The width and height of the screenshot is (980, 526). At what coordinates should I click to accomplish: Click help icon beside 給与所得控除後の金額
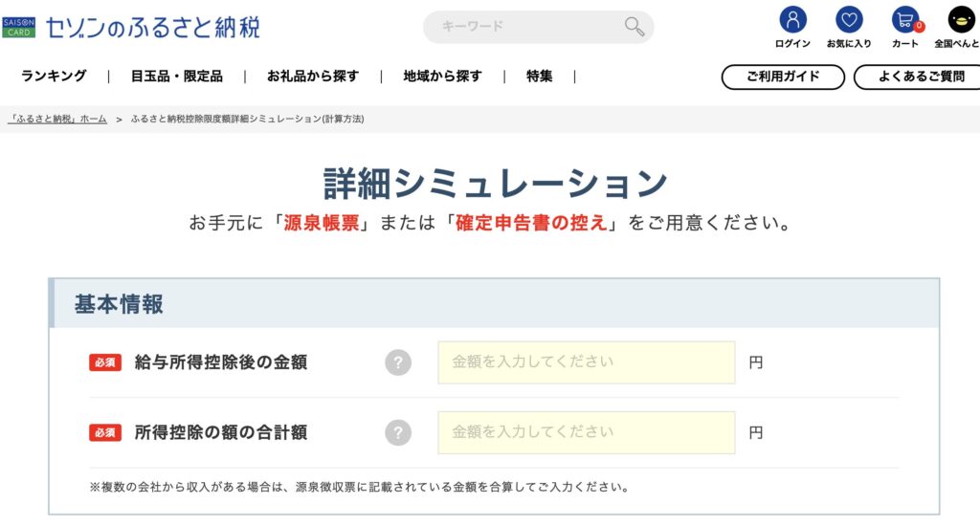click(398, 363)
